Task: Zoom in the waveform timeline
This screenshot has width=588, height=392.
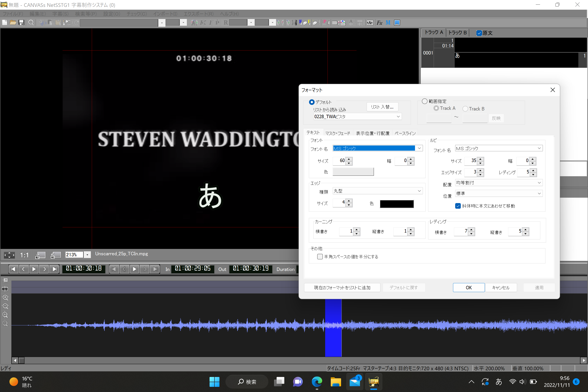Action: tap(5, 298)
